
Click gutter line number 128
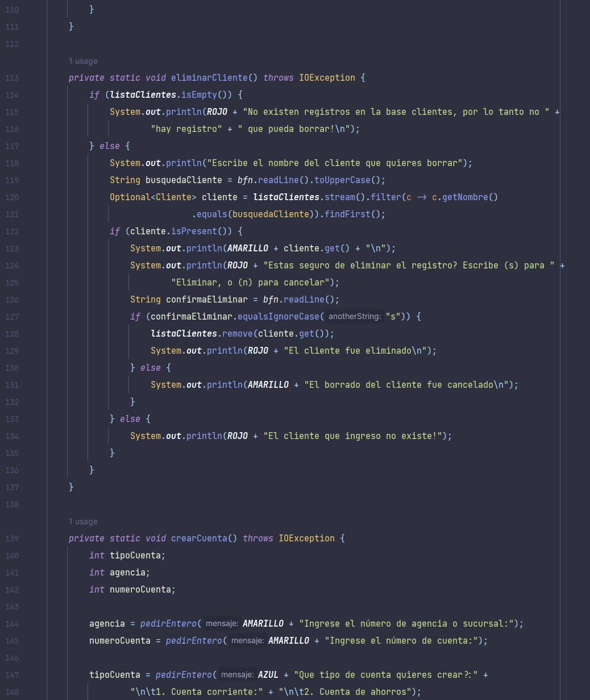click(12, 334)
